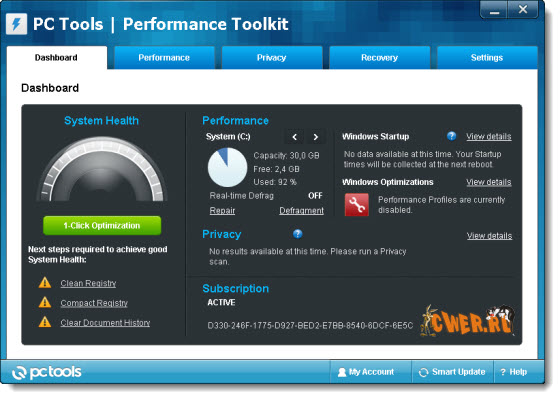Click the System Health gauge
The width and height of the screenshot is (560, 399).
pyautogui.click(x=102, y=170)
